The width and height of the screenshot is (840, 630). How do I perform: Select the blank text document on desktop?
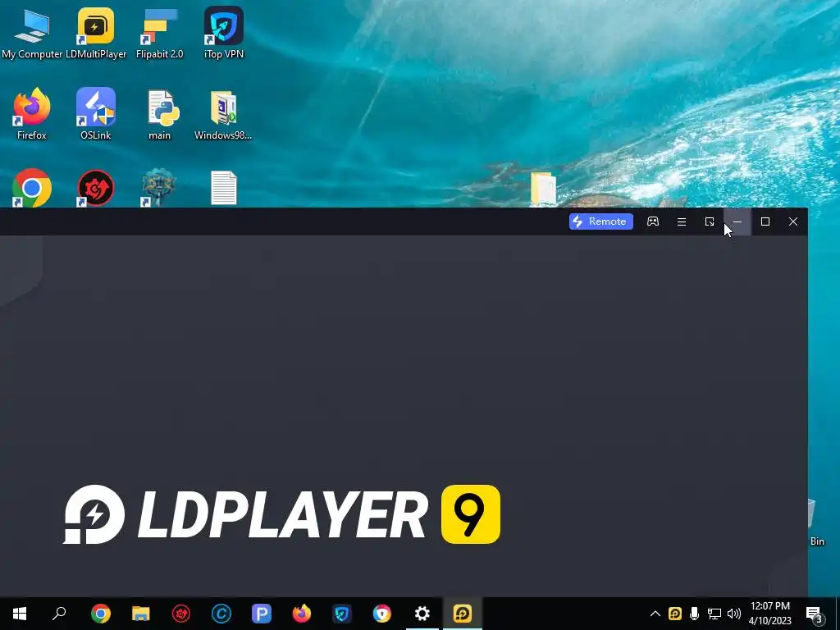223,188
